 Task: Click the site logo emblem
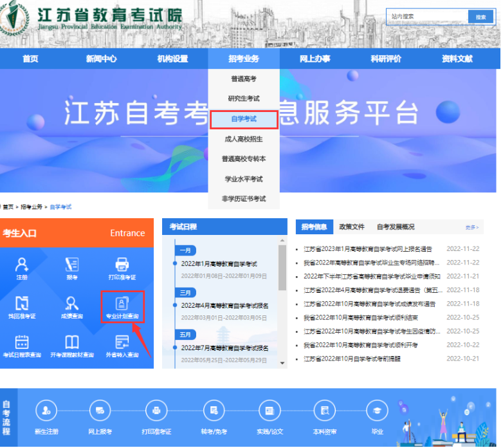click(14, 17)
